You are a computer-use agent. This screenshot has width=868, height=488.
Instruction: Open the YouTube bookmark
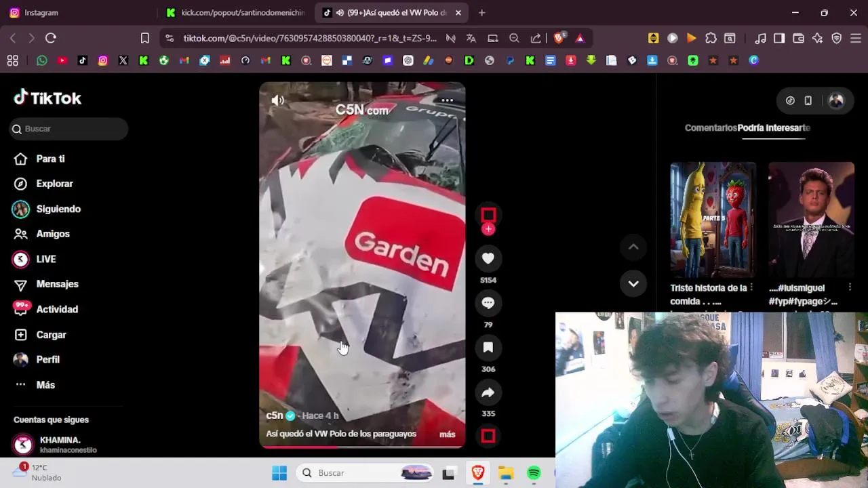(62, 60)
